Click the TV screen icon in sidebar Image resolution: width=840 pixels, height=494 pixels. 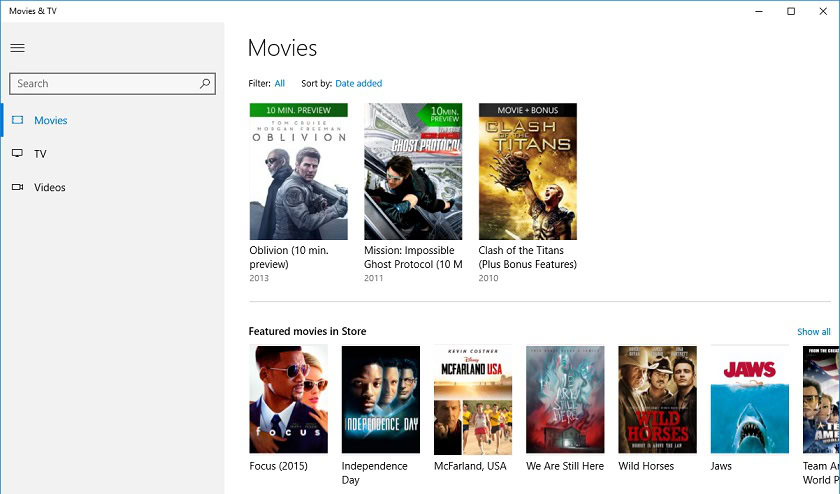pyautogui.click(x=17, y=154)
